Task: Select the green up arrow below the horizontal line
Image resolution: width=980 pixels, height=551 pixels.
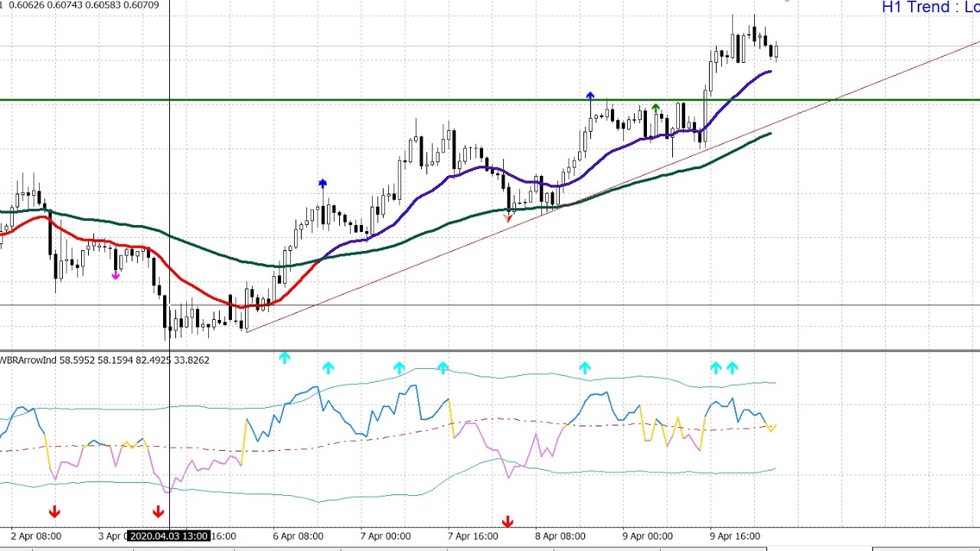Action: click(655, 108)
